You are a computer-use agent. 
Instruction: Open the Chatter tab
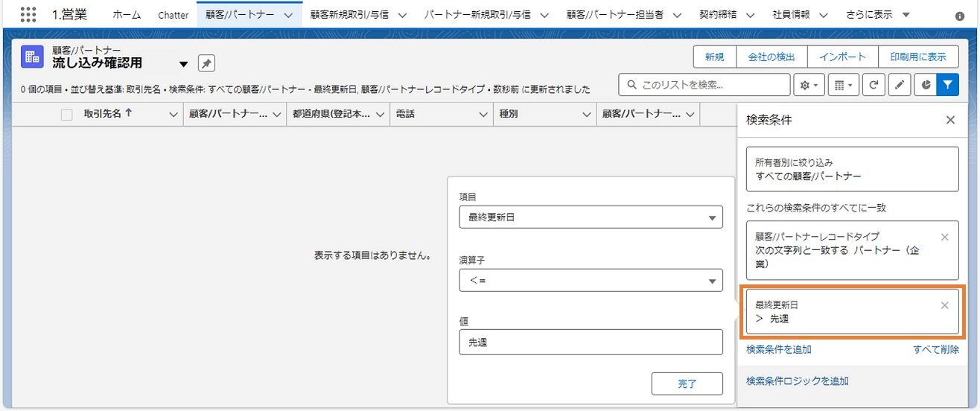(x=174, y=15)
